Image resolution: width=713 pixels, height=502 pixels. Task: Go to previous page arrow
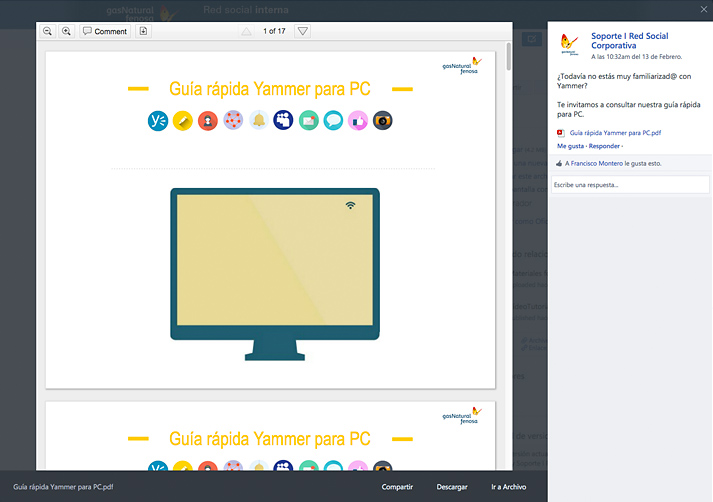pos(246,31)
